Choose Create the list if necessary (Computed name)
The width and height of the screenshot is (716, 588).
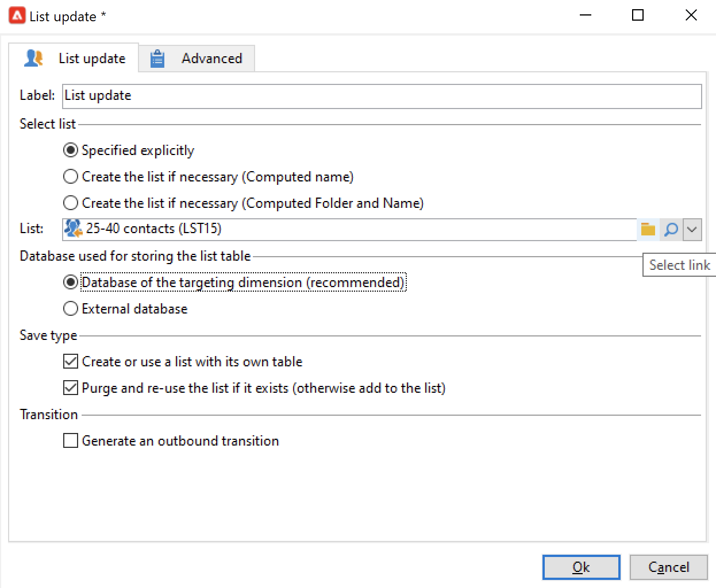71,177
